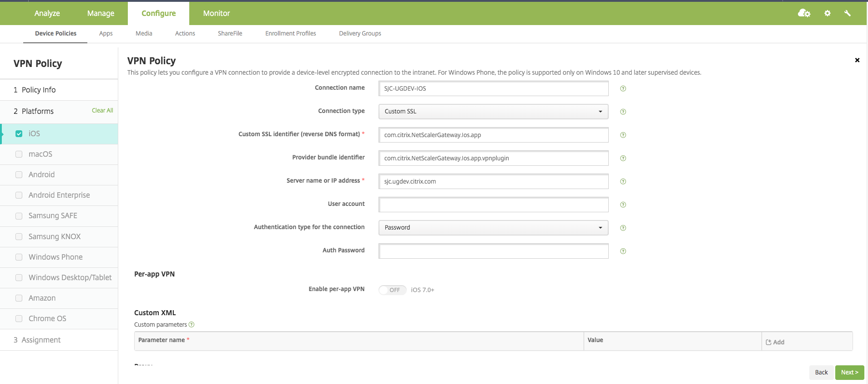Switch to the Monitor tab
The height and width of the screenshot is (384, 868).
[x=216, y=13]
